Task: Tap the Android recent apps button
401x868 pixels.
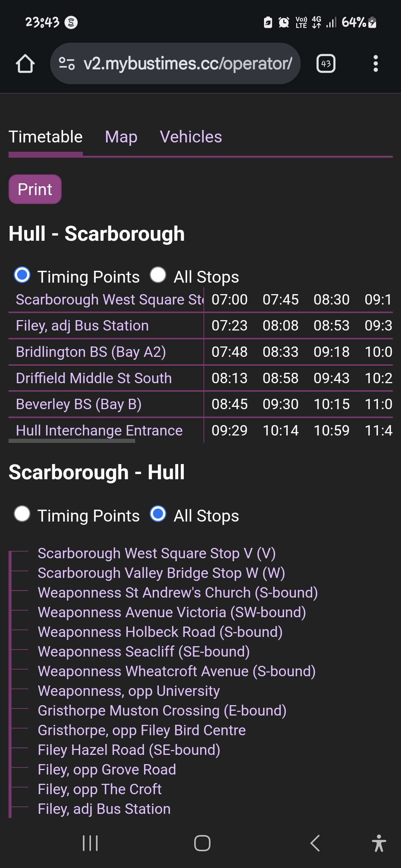Action: [90, 843]
